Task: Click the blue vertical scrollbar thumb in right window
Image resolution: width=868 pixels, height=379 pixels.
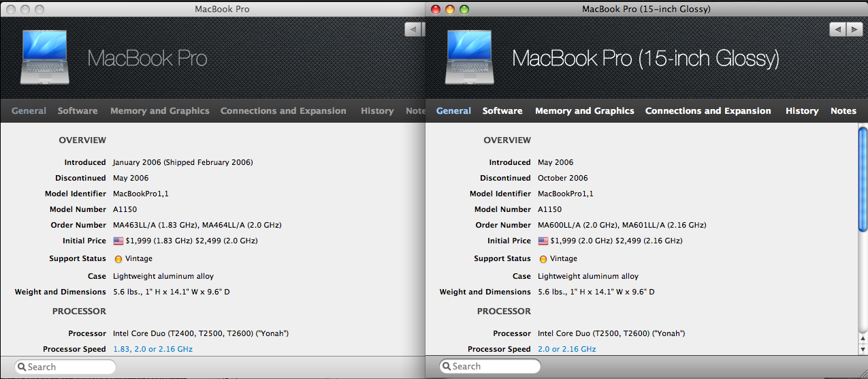Action: pyautogui.click(x=863, y=179)
